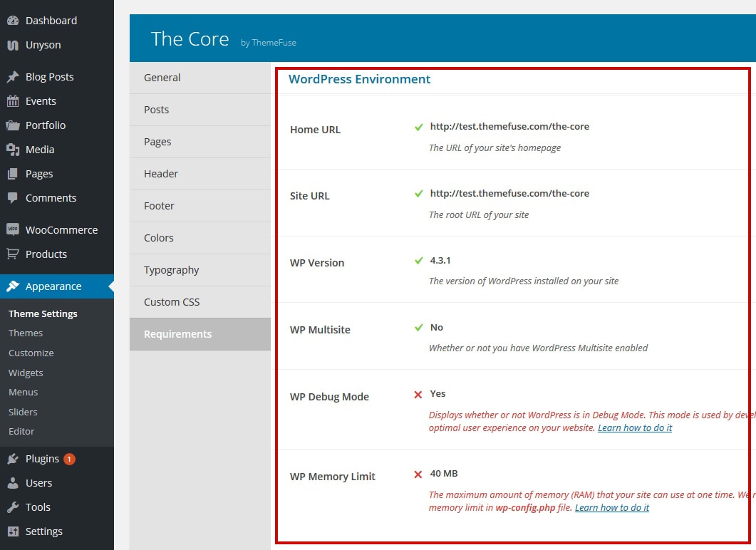
Task: Click the Tools wrench icon
Action: click(x=13, y=507)
